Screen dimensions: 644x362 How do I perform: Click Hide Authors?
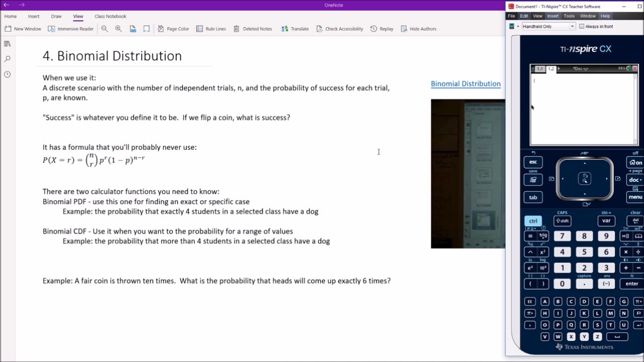419,29
